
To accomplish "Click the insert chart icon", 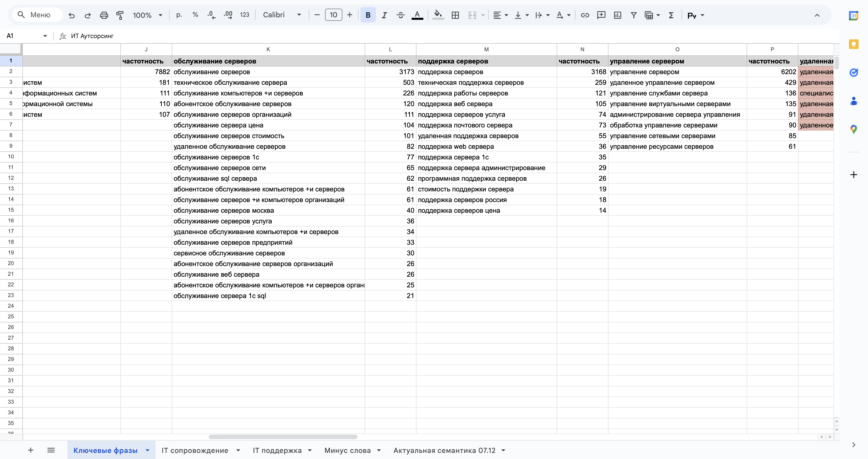I will point(617,15).
